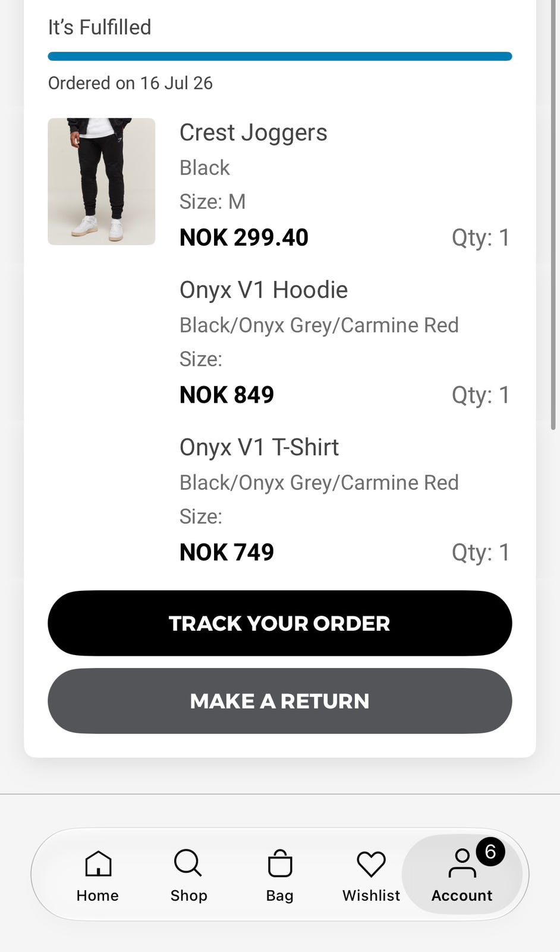Open the Bag icon
560x952 pixels.
point(280,863)
